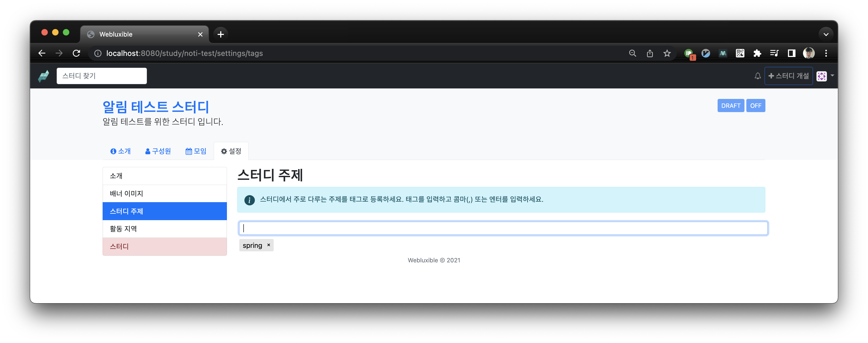Click the browser reload icon
This screenshot has width=868, height=343.
pyautogui.click(x=77, y=53)
